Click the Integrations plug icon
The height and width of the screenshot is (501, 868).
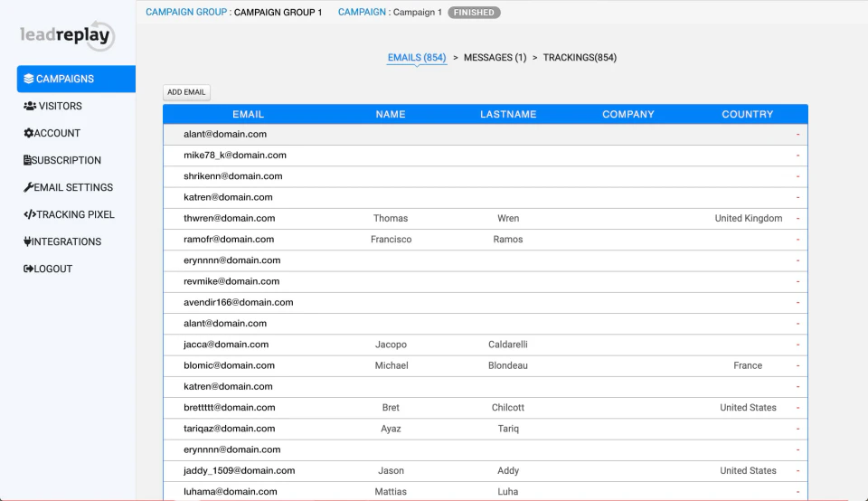click(28, 241)
